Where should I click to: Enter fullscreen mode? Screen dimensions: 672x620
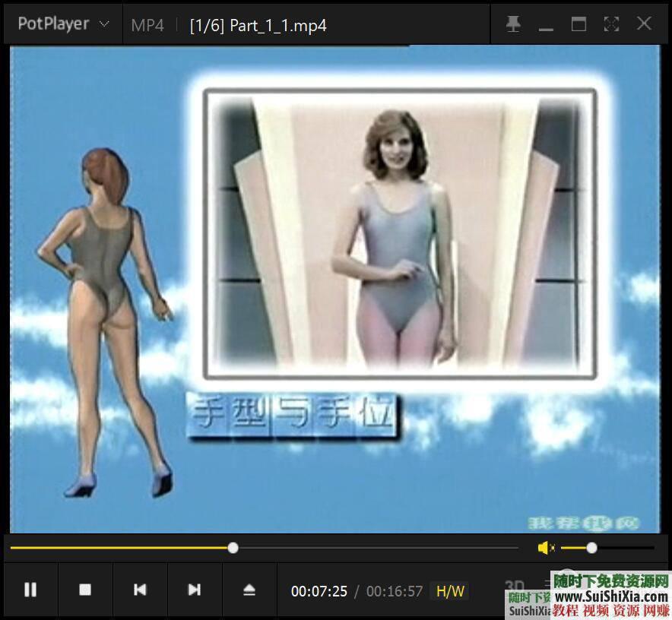click(x=611, y=24)
